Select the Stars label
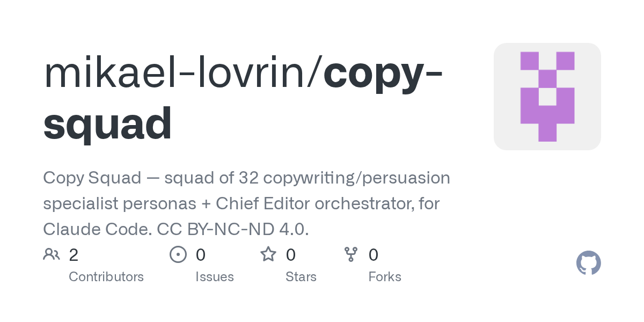 click(x=301, y=277)
